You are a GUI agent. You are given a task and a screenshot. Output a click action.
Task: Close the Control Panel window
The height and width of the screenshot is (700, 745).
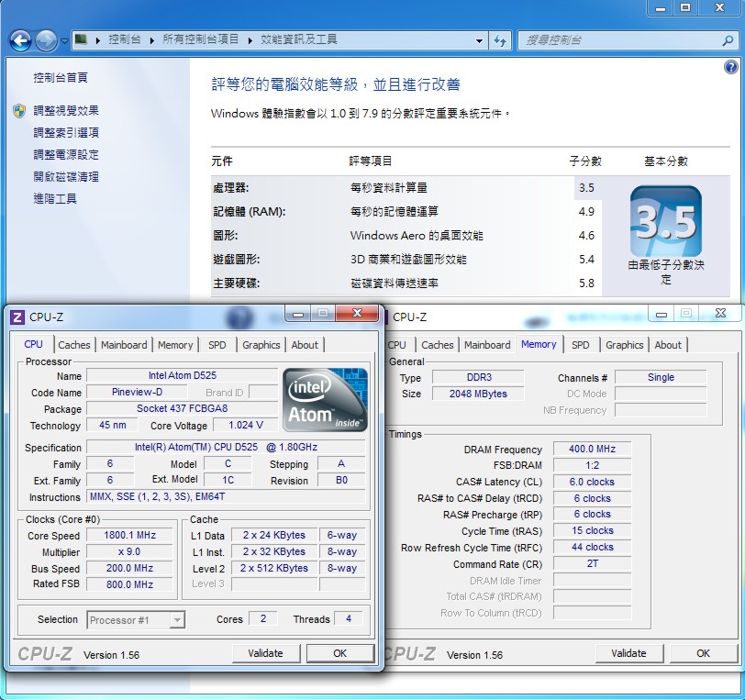pyautogui.click(x=720, y=8)
